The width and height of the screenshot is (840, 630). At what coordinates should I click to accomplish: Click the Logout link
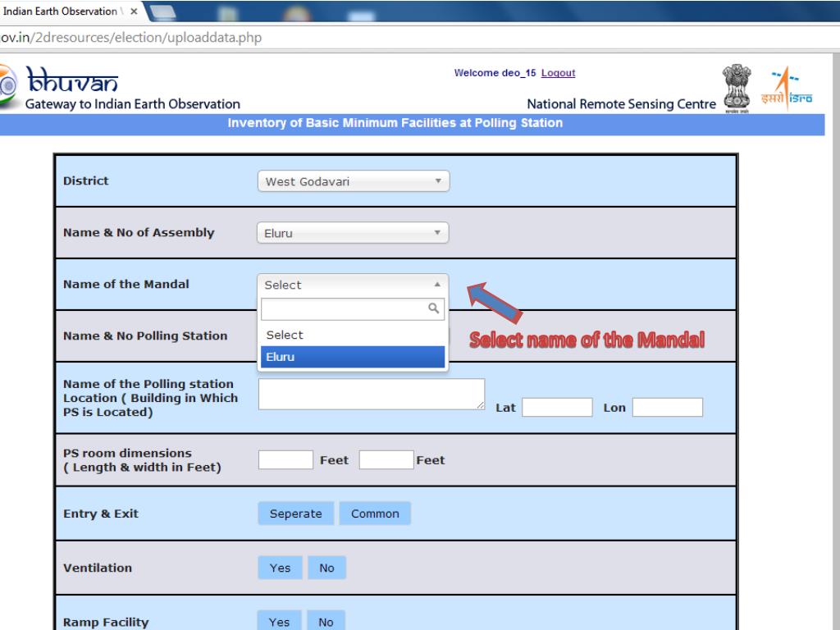(558, 73)
